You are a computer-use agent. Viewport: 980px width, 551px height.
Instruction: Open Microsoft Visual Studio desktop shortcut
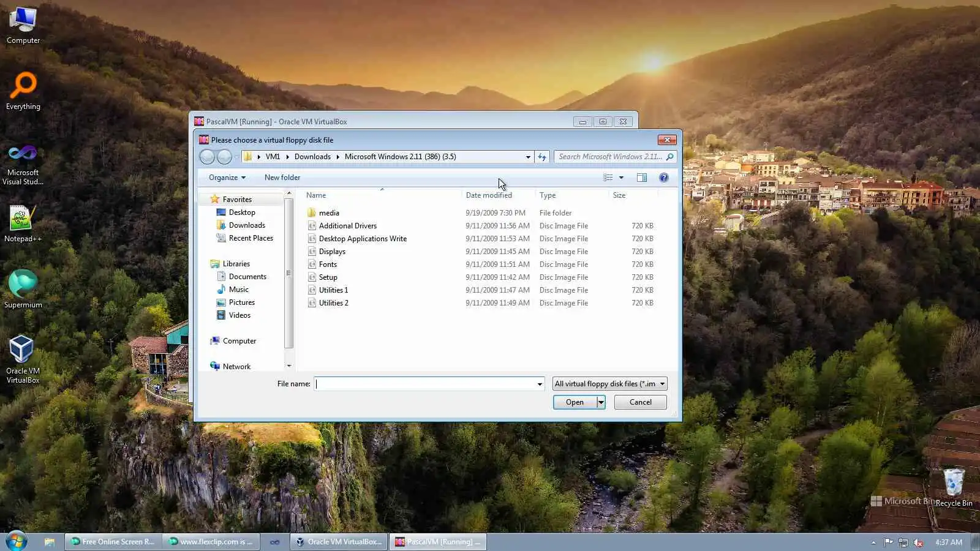[23, 164]
